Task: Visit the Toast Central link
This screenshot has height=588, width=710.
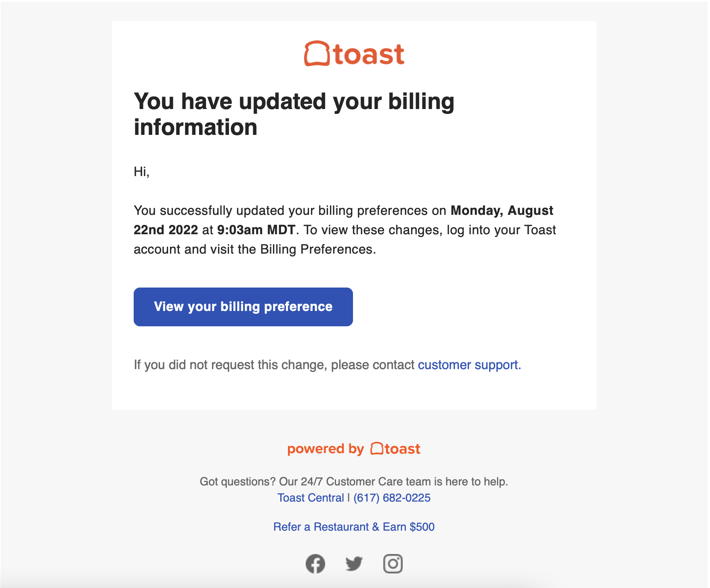Action: 311,498
